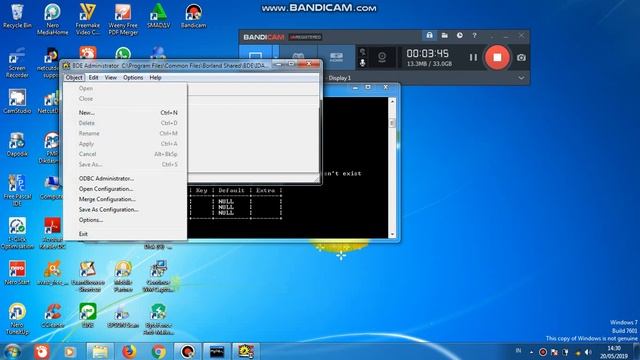Switch to console window taskbar button
The height and width of the screenshot is (360, 640).
(x=217, y=351)
